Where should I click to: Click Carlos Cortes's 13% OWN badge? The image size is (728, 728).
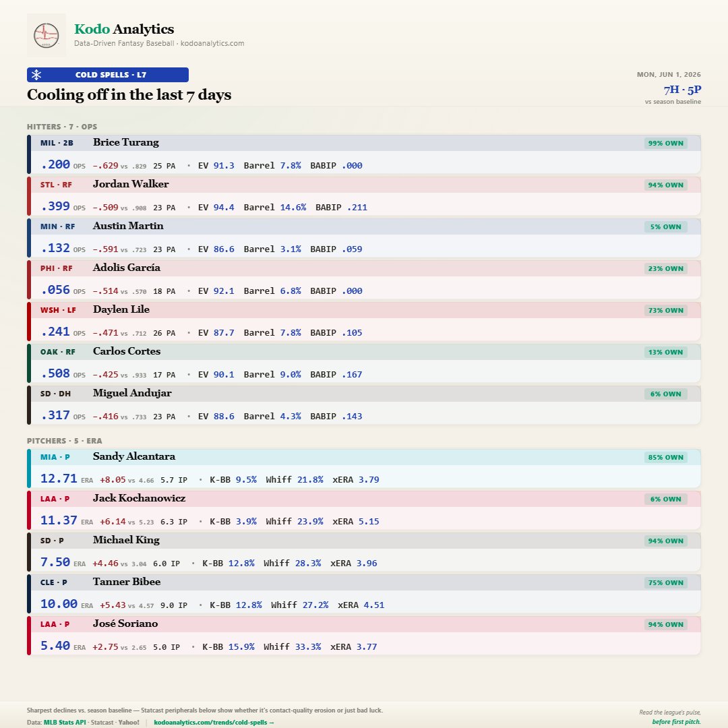(x=666, y=352)
